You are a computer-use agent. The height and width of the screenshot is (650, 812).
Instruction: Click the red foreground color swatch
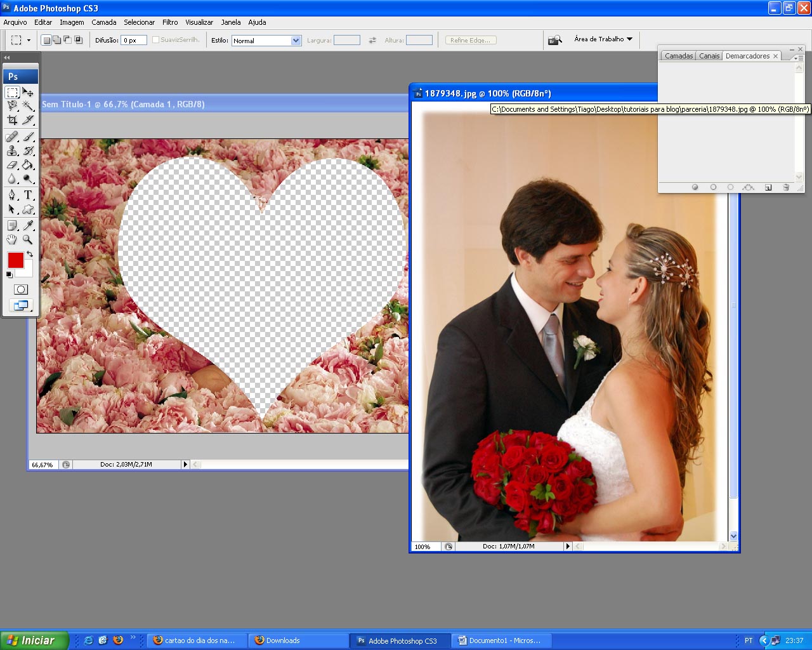[x=15, y=260]
